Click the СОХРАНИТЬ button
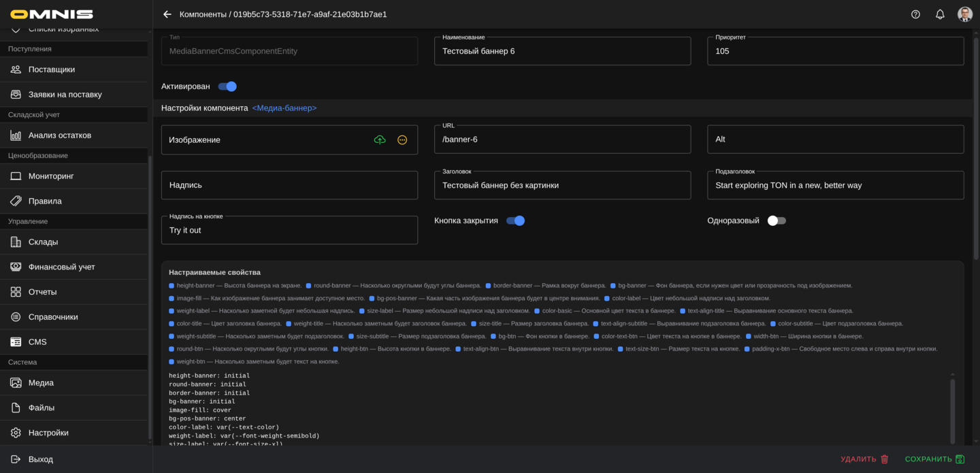 (x=934, y=459)
